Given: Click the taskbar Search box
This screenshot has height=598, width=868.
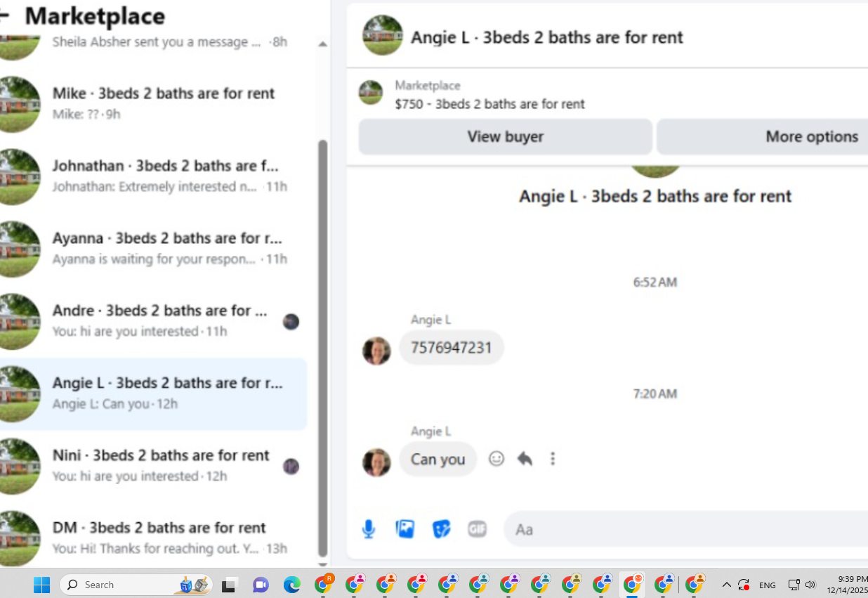Looking at the screenshot, I should (x=136, y=585).
